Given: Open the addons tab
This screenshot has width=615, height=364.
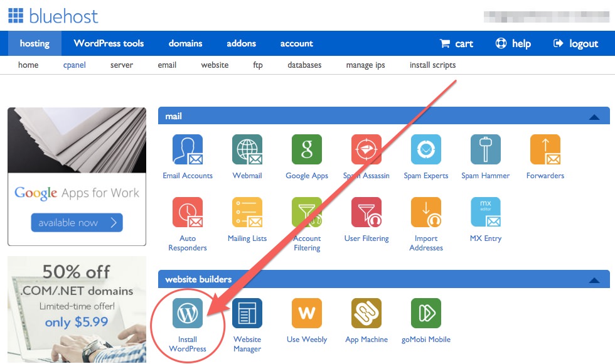Looking at the screenshot, I should tap(241, 43).
